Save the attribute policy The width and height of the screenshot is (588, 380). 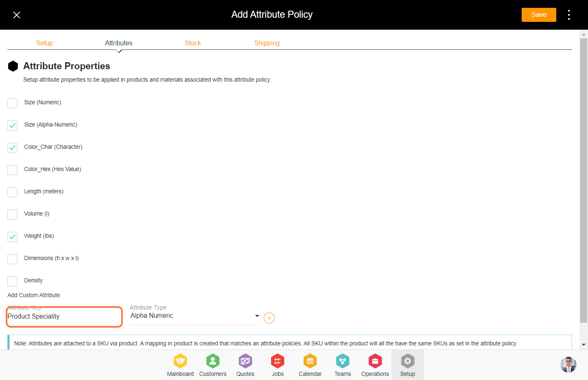click(x=539, y=15)
